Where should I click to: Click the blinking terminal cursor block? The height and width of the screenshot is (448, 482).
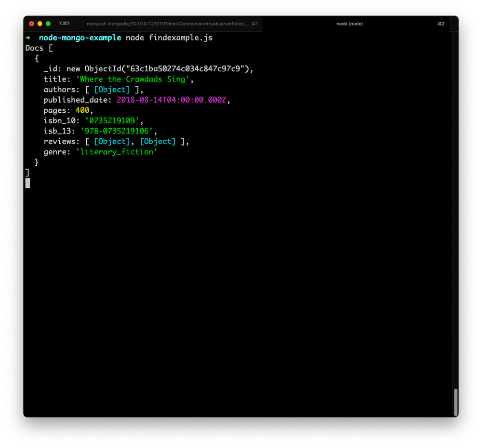pos(27,183)
